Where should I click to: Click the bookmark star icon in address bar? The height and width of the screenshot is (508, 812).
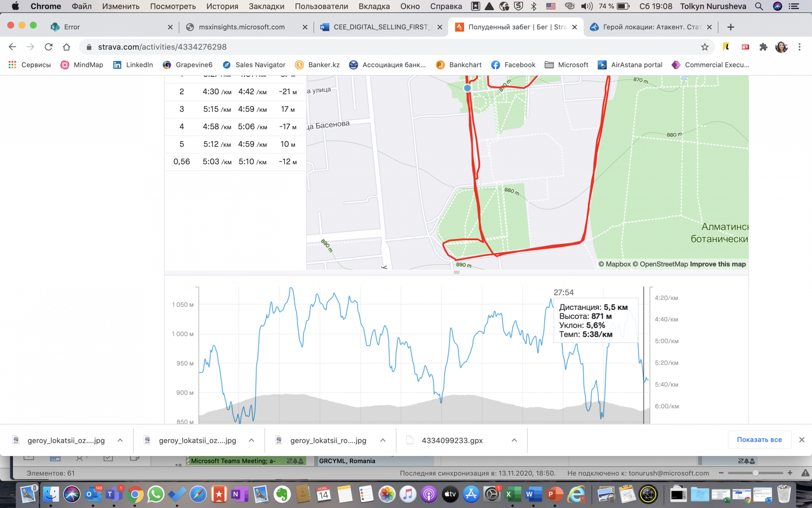tap(704, 47)
